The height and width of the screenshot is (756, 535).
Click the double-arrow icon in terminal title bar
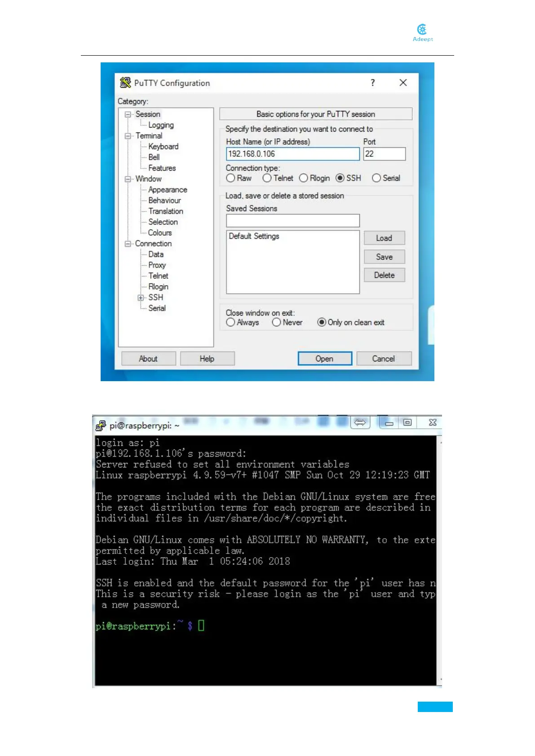(x=360, y=422)
